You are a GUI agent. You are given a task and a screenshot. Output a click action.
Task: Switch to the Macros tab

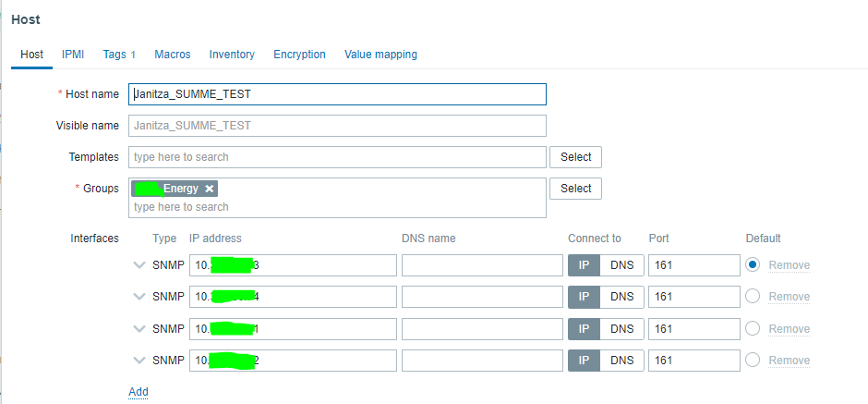(x=173, y=55)
